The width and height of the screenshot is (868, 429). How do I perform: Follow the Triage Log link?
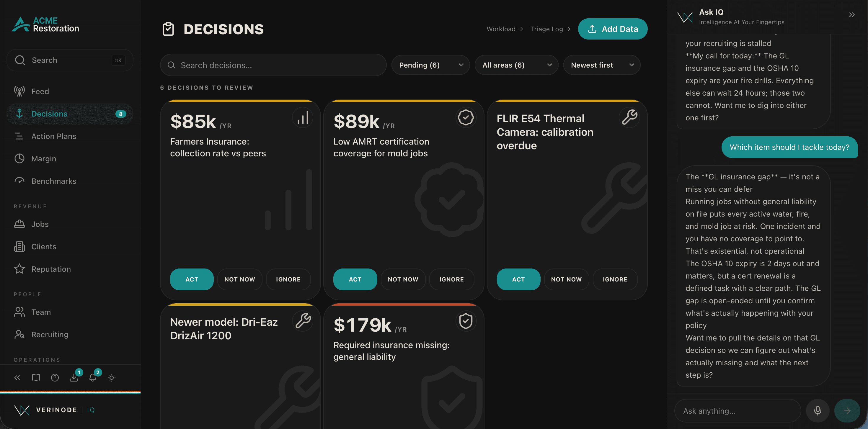[550, 29]
